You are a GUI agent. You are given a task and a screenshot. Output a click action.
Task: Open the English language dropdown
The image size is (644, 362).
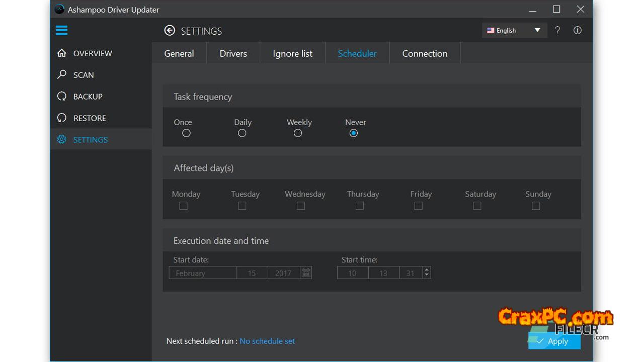[x=514, y=30]
